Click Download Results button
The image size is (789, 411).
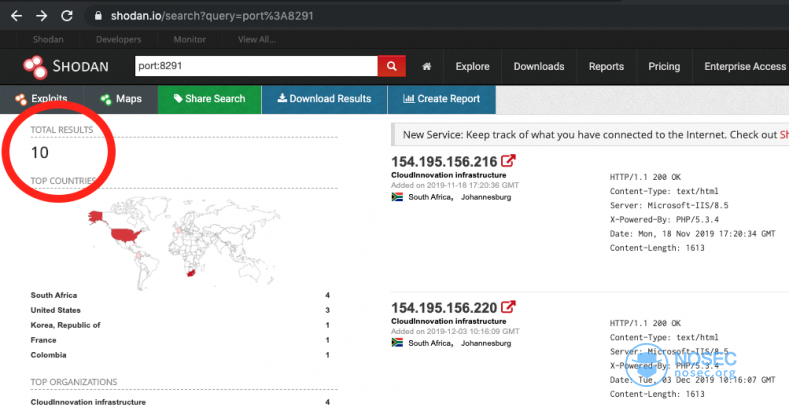[325, 99]
